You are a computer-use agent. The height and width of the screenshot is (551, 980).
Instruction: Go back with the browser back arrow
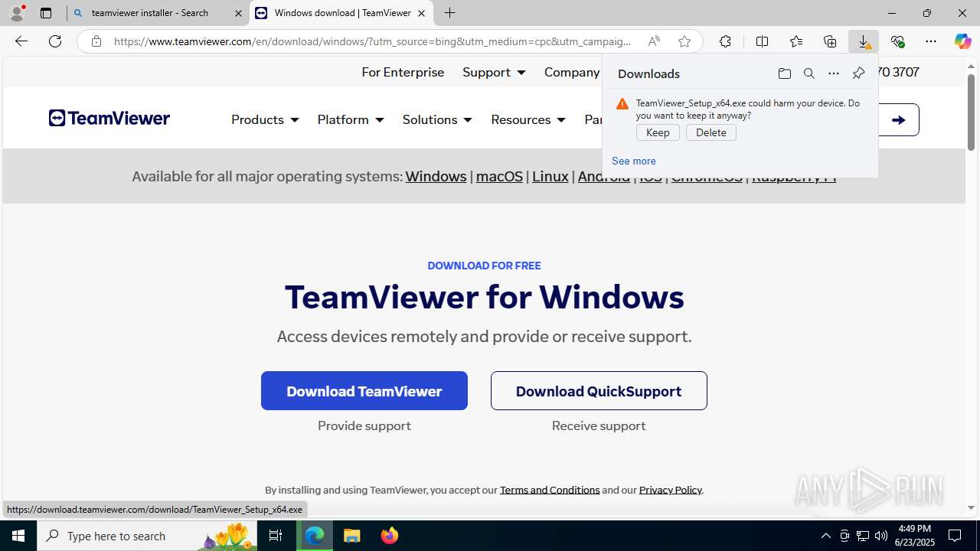21,41
